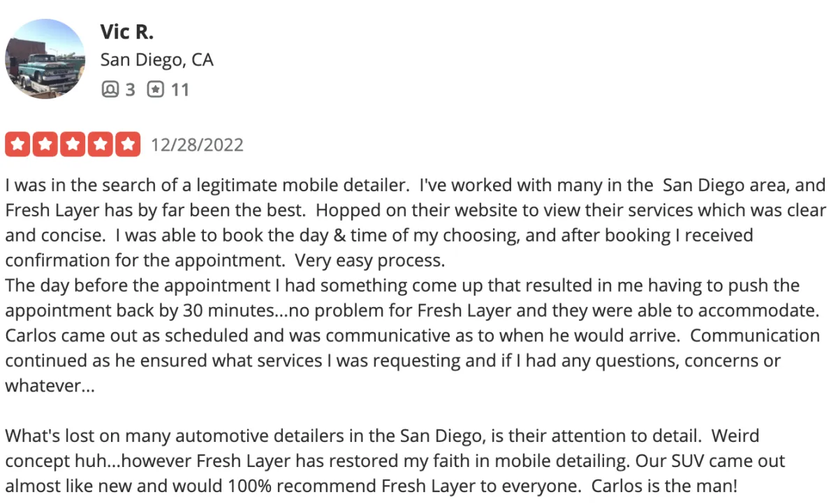Open the Vic R. reviewer name link
838x504 pixels.
click(x=126, y=31)
